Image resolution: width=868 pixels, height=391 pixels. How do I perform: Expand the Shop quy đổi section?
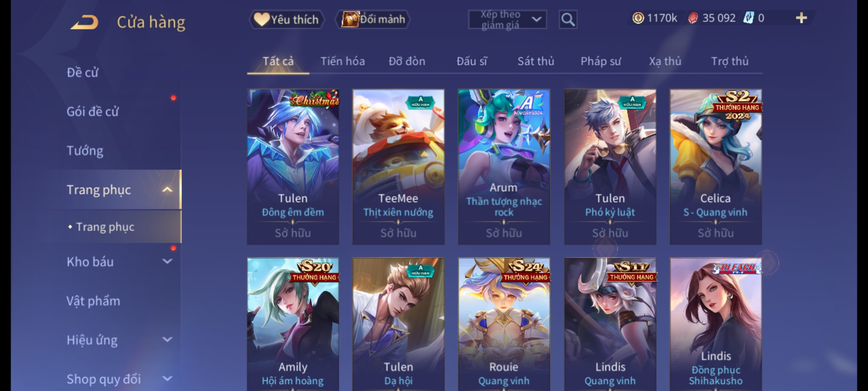pos(167,379)
